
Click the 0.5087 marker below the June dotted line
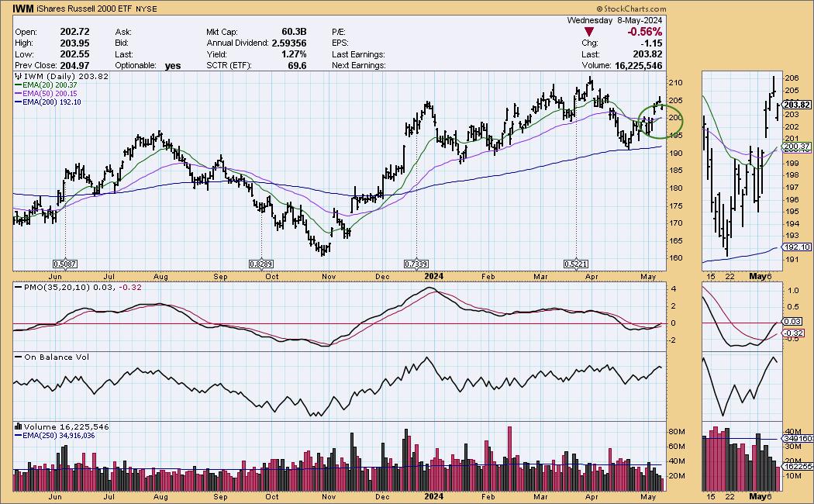click(64, 264)
